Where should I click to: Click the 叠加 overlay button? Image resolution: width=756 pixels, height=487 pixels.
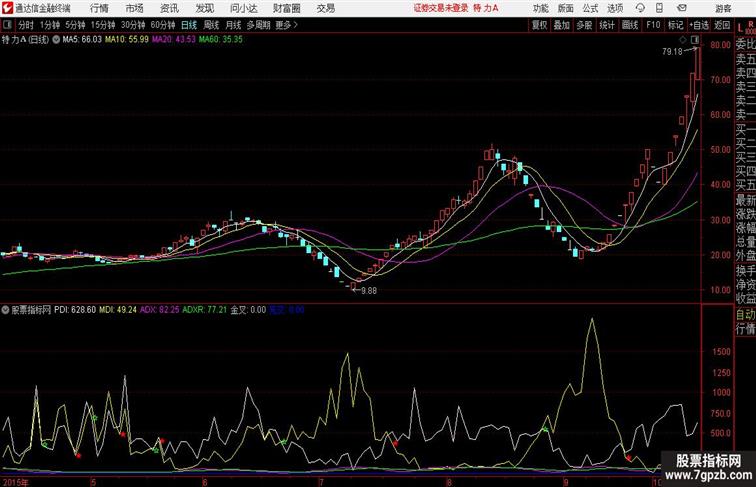point(561,25)
